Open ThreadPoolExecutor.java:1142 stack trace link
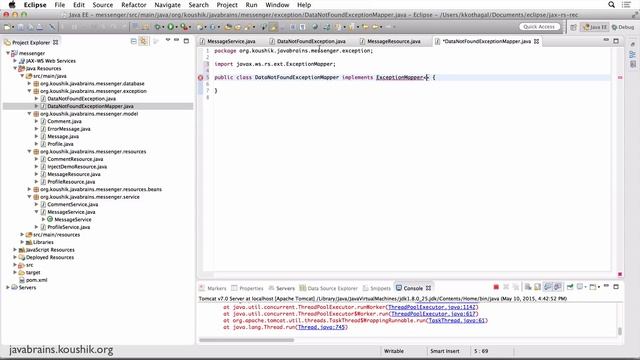Screen dimensions: 640x360 click(x=432, y=307)
